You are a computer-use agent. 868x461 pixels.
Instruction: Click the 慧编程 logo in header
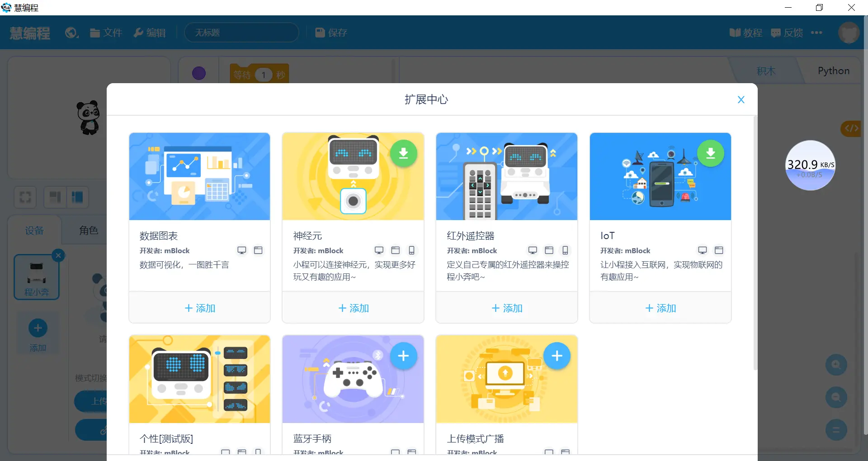30,33
